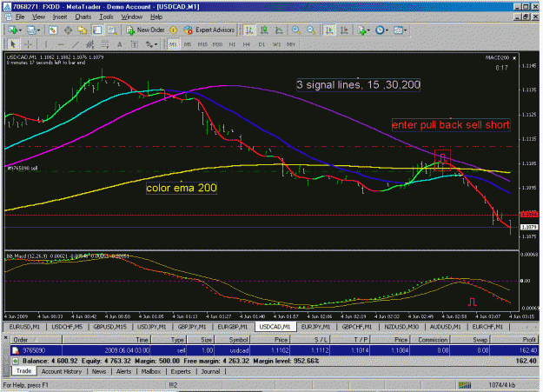Switch to the EURCHF,M1 chart tab

[487, 327]
